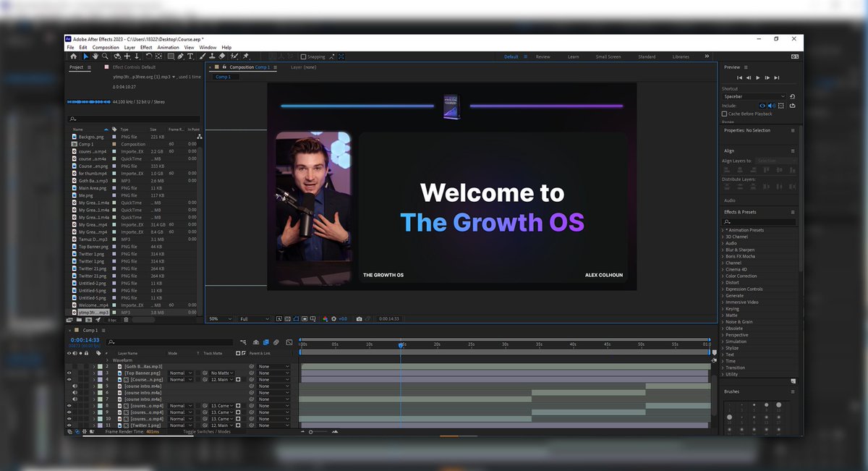Image resolution: width=868 pixels, height=471 pixels.
Task: Open the Normal mode dropdown for Top Banner.png
Action: tap(180, 373)
